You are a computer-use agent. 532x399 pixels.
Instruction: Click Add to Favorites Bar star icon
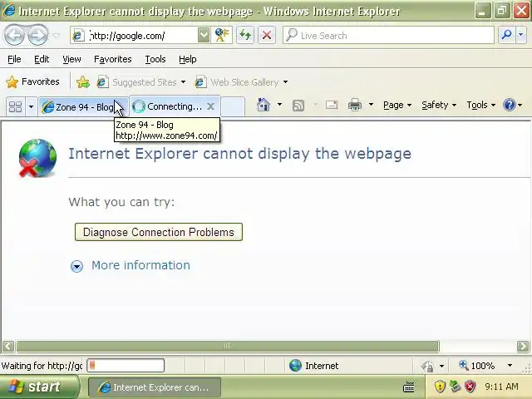(x=83, y=82)
